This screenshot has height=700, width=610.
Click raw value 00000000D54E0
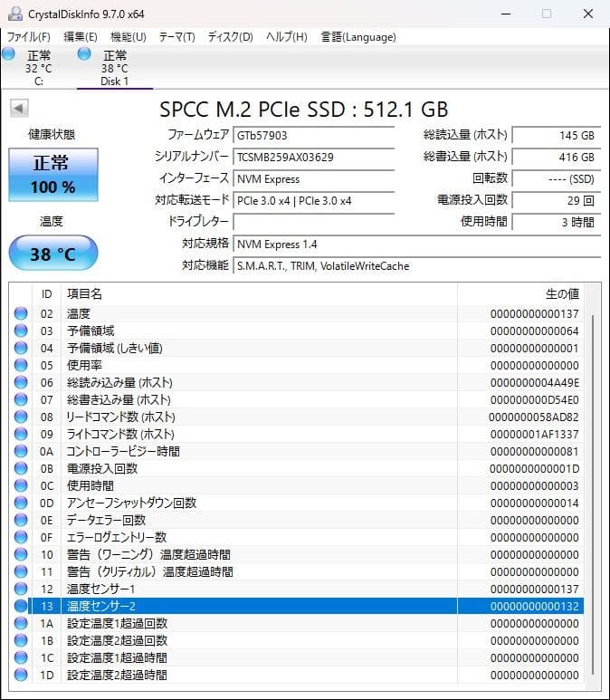(534, 400)
